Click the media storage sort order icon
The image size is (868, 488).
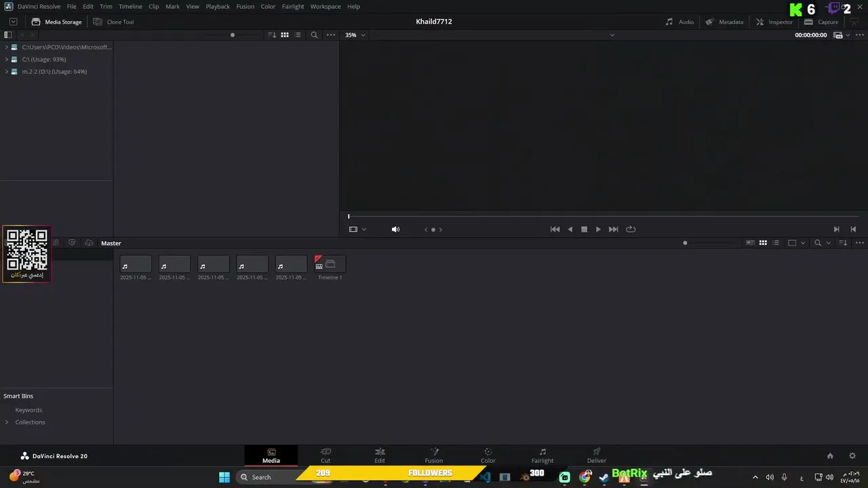pos(272,35)
